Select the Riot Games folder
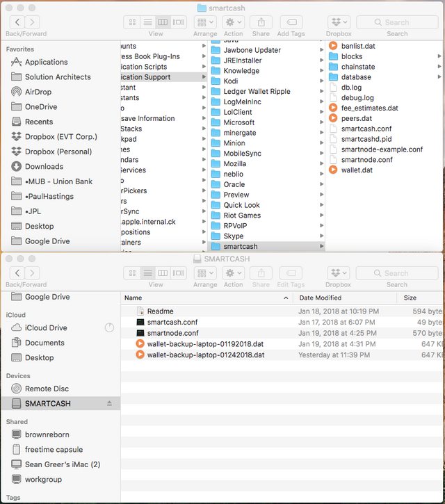Image resolution: width=445 pixels, height=504 pixels. [x=242, y=216]
